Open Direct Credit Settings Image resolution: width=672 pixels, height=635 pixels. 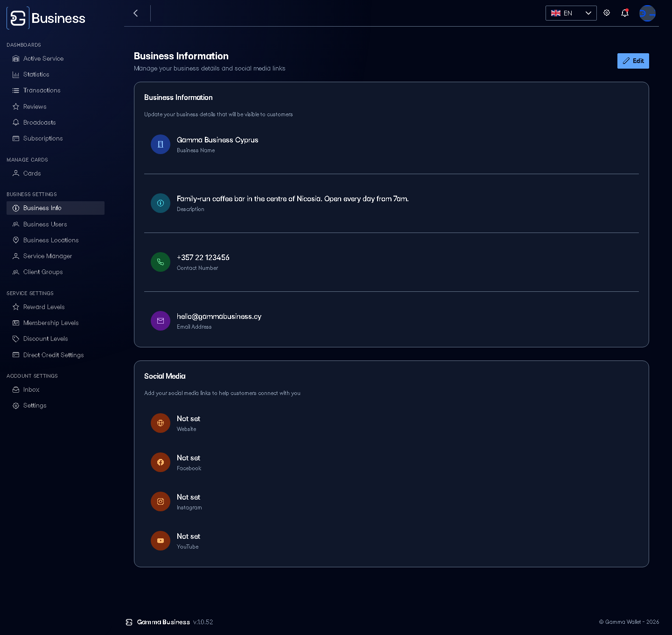click(x=56, y=355)
